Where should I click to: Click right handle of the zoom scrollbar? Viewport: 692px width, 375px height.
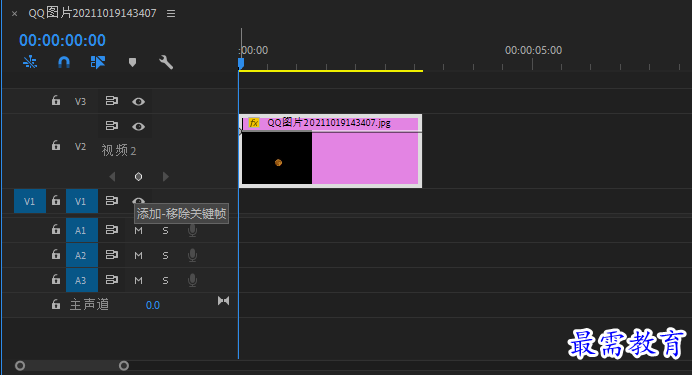click(124, 366)
